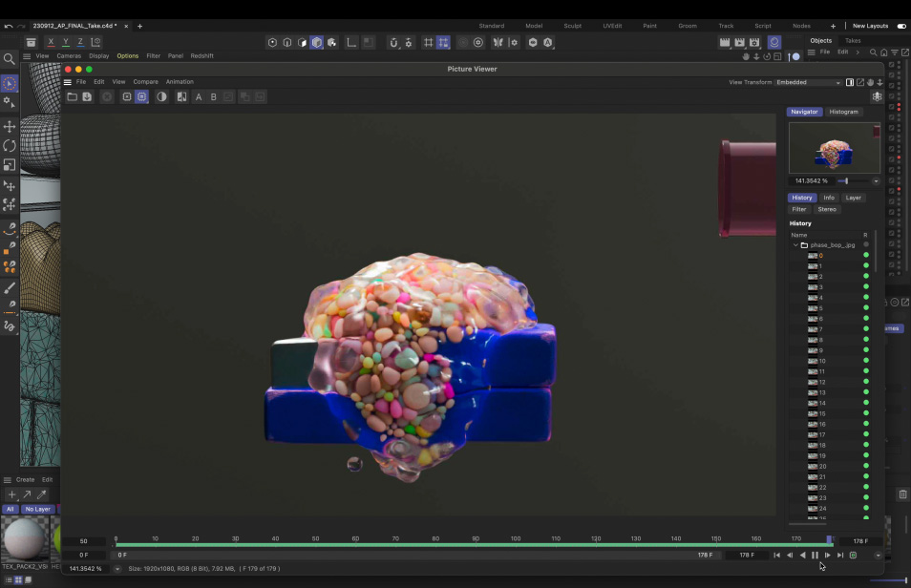Viewport: 911px width, 588px height.
Task: Collapse the phase_bop_.jpg history folder
Action: pos(795,245)
